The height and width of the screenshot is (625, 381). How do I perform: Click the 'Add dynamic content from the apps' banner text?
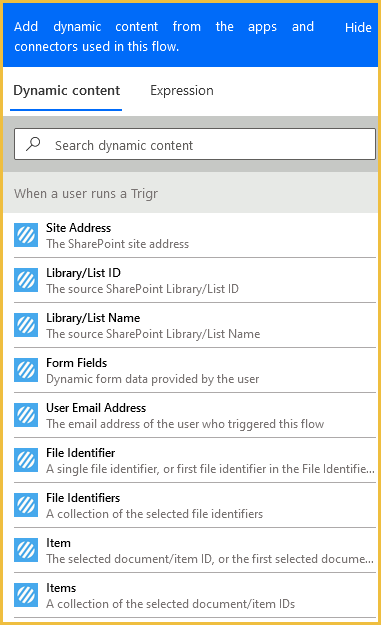[x=164, y=36]
